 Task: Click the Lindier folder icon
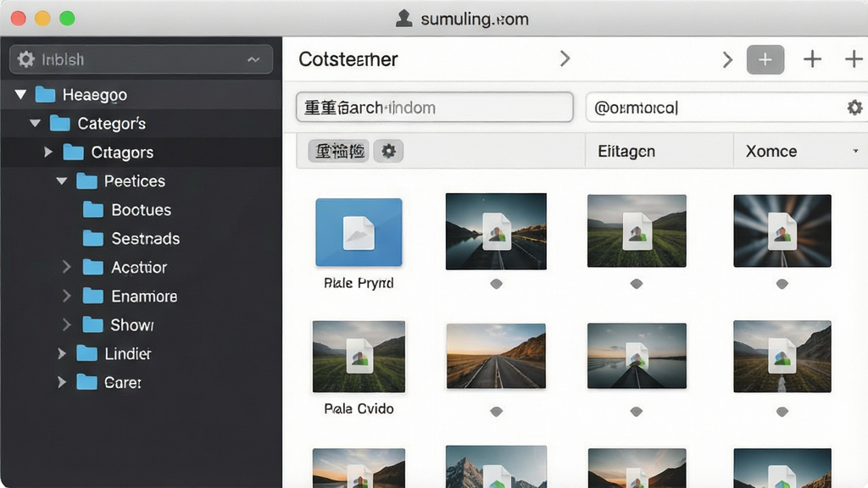[x=87, y=353]
